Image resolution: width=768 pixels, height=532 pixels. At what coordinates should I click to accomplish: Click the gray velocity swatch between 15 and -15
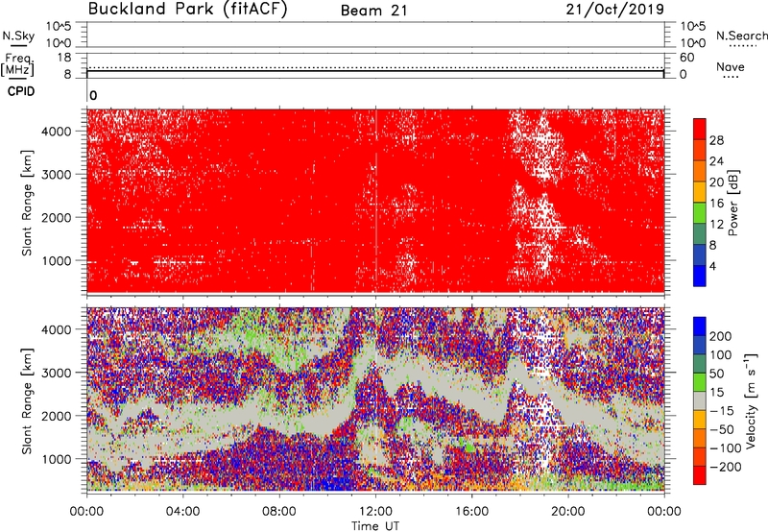700,401
